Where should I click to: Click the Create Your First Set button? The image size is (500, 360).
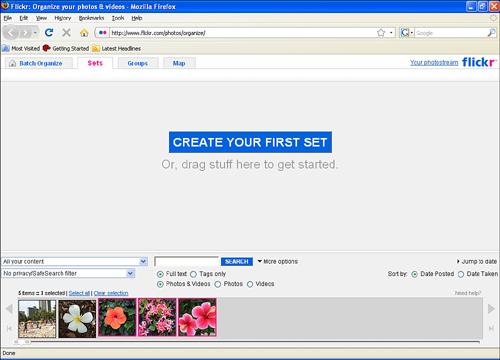tap(250, 142)
